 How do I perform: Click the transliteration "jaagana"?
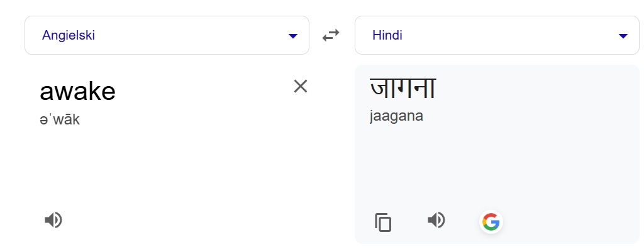point(396,116)
